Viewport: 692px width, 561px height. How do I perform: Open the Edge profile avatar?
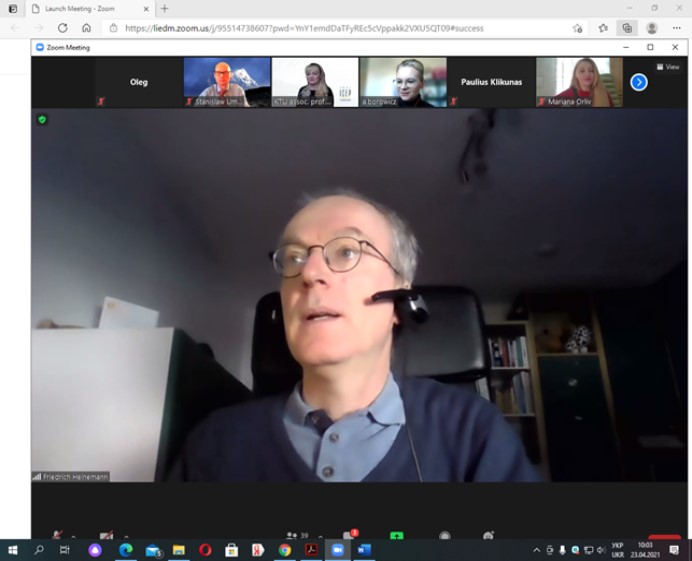[652, 28]
